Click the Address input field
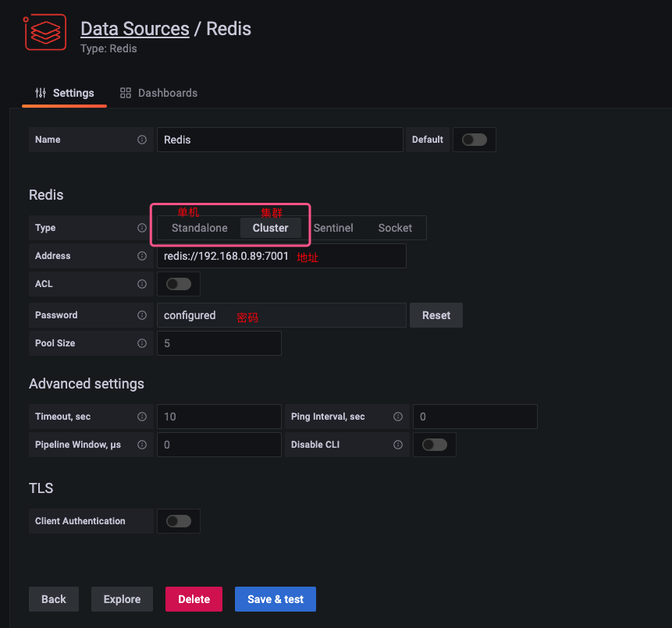 pos(281,256)
